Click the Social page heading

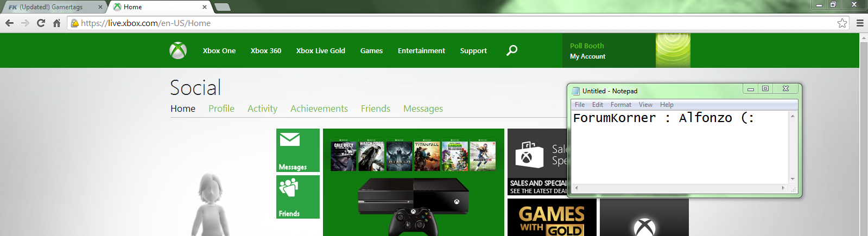pyautogui.click(x=195, y=87)
